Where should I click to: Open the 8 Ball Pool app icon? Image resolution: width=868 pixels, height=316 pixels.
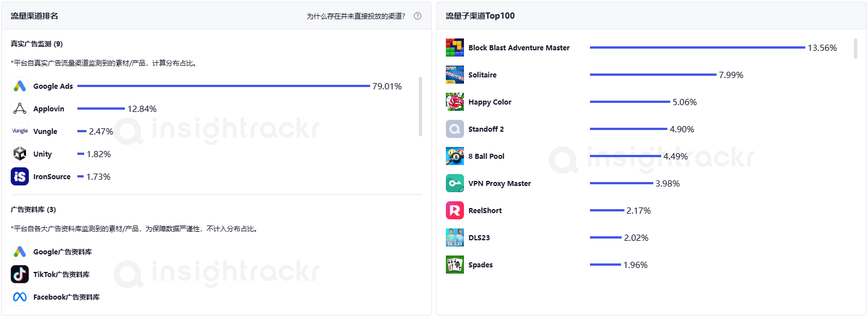click(x=454, y=156)
